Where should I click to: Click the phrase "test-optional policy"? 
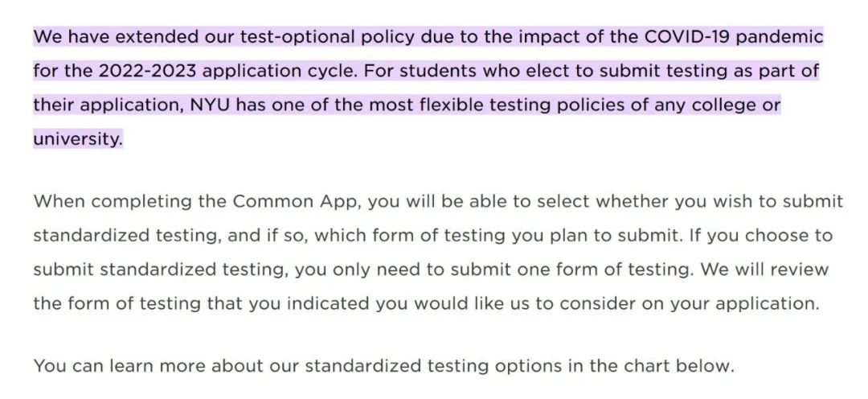(327, 37)
